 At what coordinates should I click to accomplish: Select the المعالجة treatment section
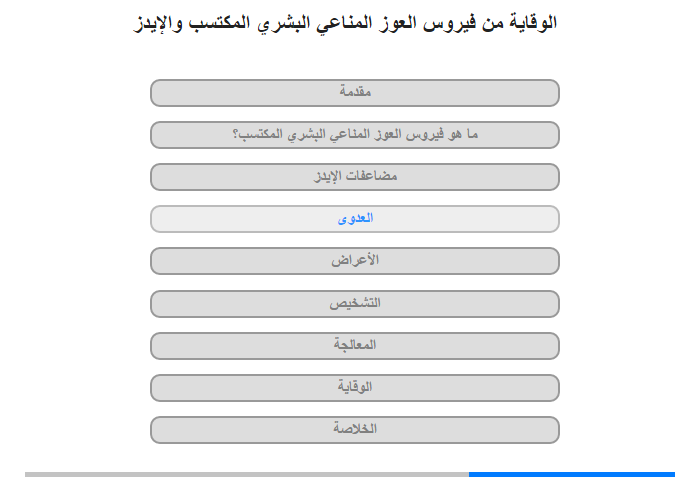(355, 346)
